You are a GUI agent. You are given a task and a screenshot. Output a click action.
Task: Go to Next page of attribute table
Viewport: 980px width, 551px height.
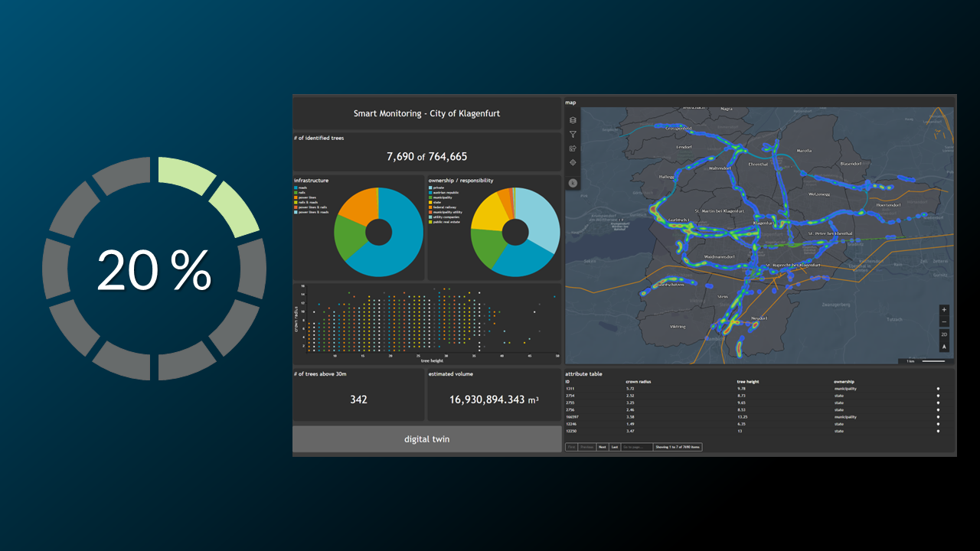click(603, 447)
